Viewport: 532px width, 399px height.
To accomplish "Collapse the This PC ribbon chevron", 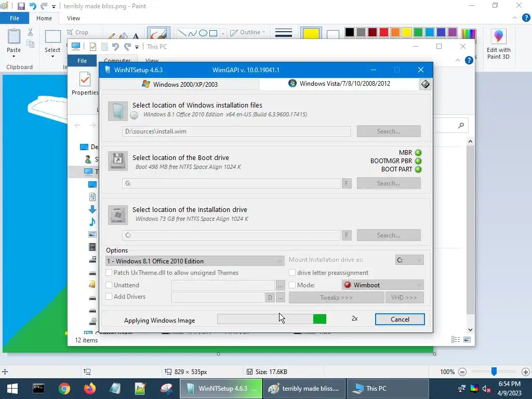I will point(457,60).
